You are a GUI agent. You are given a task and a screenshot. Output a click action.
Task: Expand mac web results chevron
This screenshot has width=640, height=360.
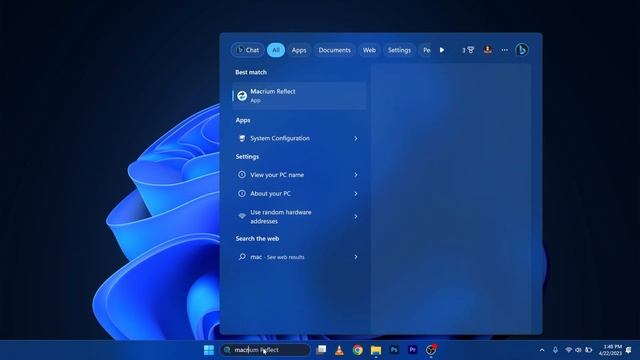[x=356, y=257]
